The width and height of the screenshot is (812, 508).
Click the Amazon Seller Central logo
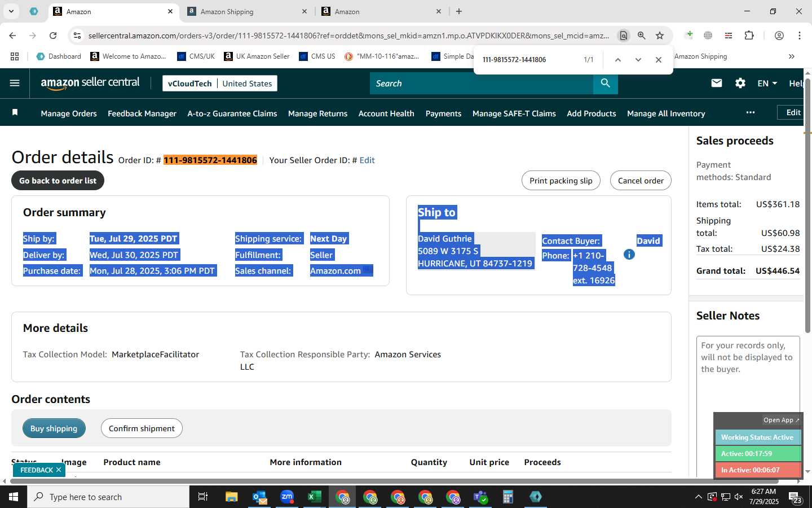[x=90, y=83]
